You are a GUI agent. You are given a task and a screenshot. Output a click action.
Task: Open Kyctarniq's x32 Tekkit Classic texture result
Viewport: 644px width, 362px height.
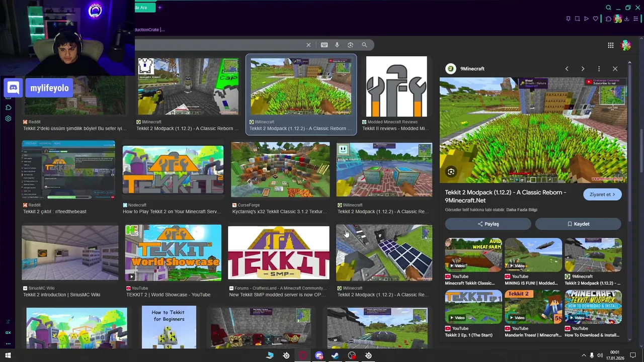[280, 169]
